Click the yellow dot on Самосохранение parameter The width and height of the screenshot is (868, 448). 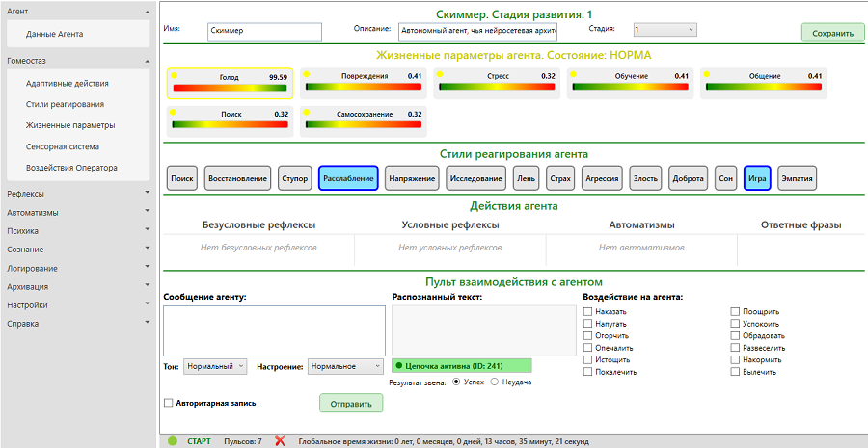click(x=308, y=112)
